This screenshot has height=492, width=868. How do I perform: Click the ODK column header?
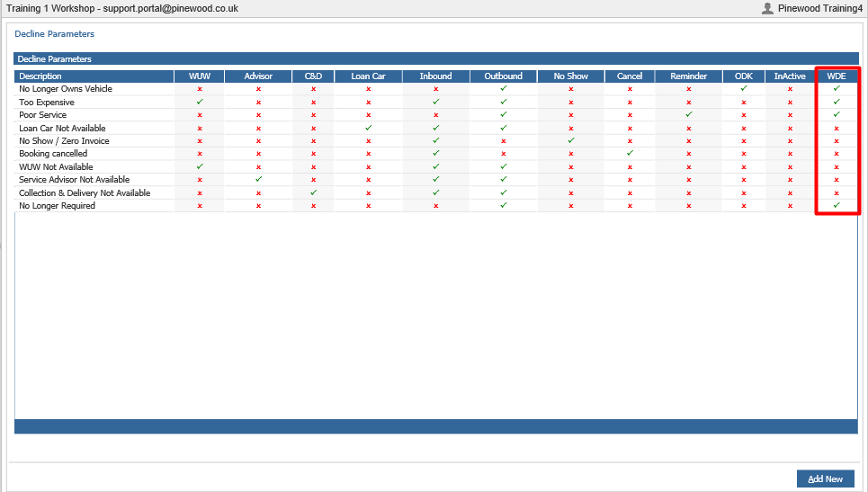click(x=744, y=76)
